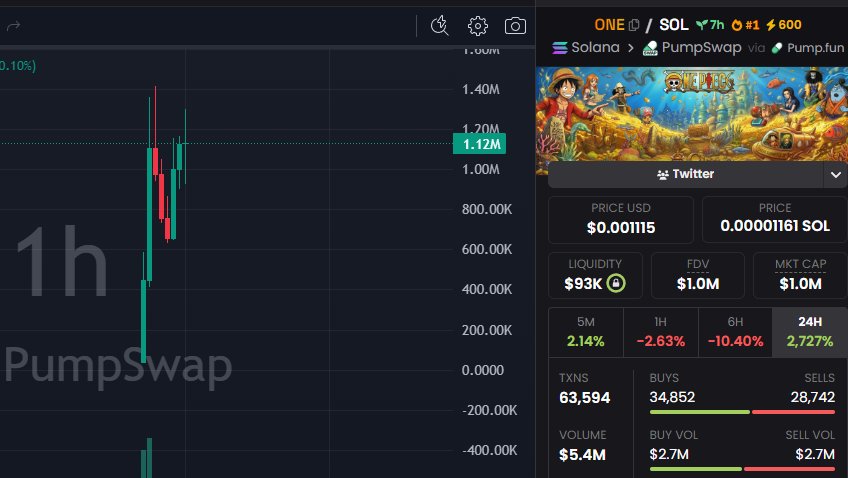The image size is (848, 478).
Task: Open the quick search lightning magnifier icon
Action: pyautogui.click(x=440, y=25)
